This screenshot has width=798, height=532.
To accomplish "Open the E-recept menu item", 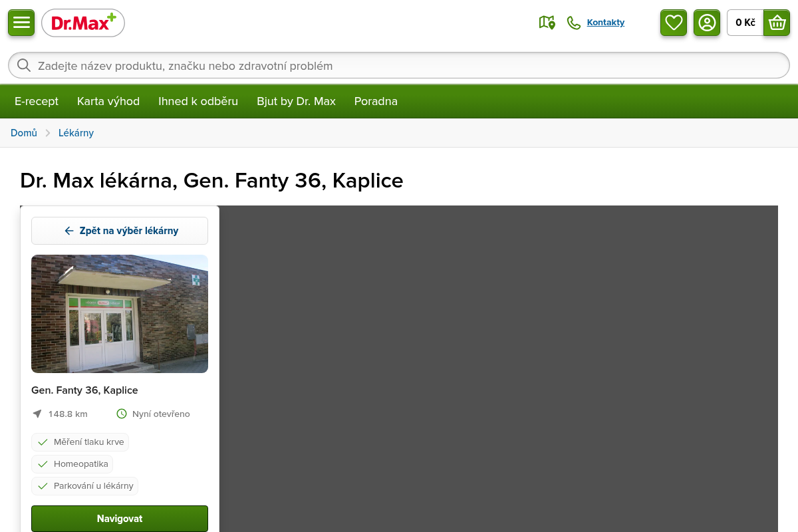I will coord(37,101).
